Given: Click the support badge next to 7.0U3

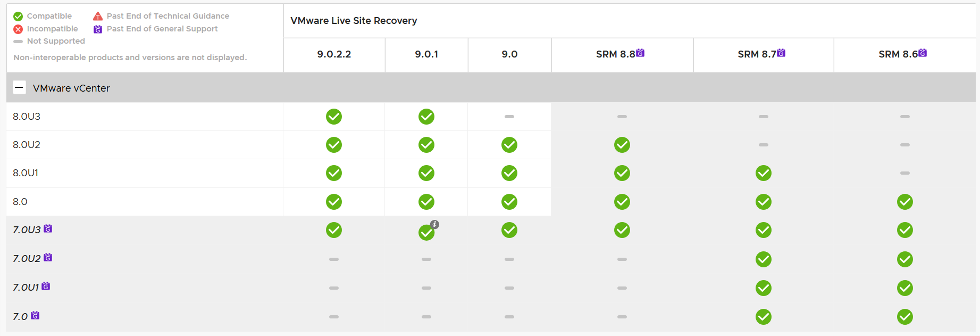Looking at the screenshot, I should [48, 229].
